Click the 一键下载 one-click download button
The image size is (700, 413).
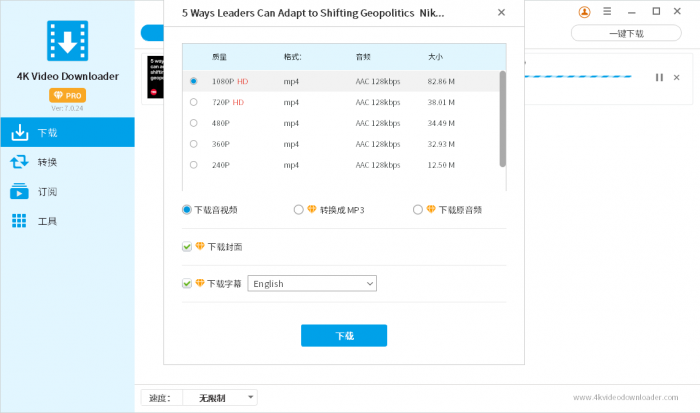[626, 33]
